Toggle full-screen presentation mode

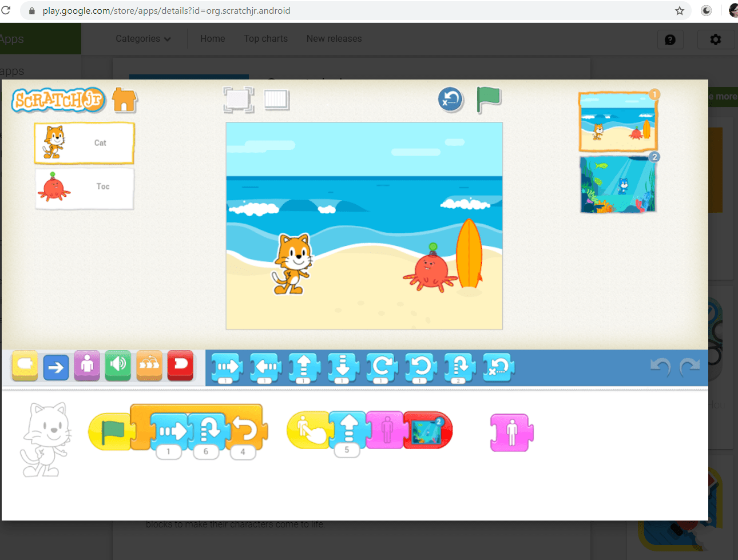(x=239, y=100)
